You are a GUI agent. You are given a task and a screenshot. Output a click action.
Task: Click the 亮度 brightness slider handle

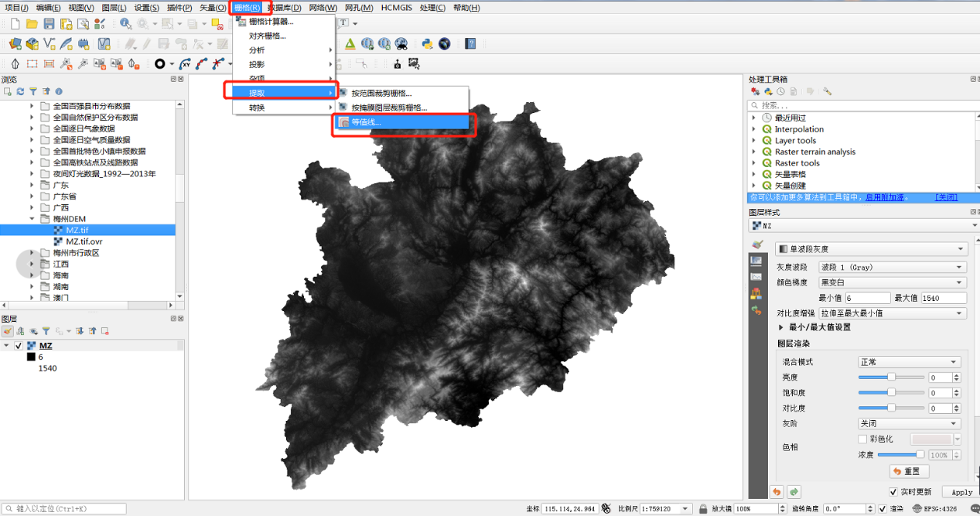[x=891, y=378]
